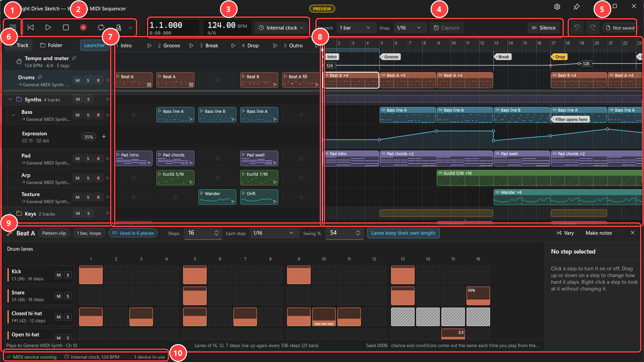
Task: Open settings via the gear icon
Action: 557,7
